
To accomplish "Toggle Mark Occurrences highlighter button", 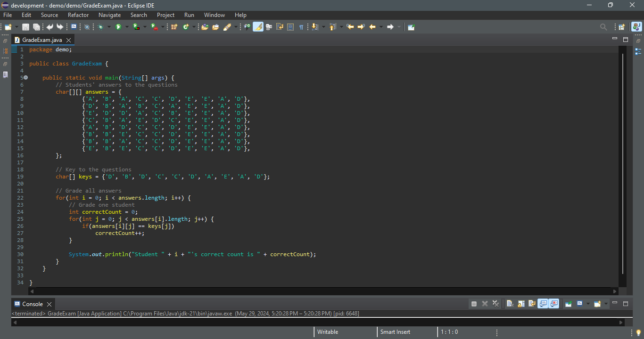I will click(x=258, y=27).
